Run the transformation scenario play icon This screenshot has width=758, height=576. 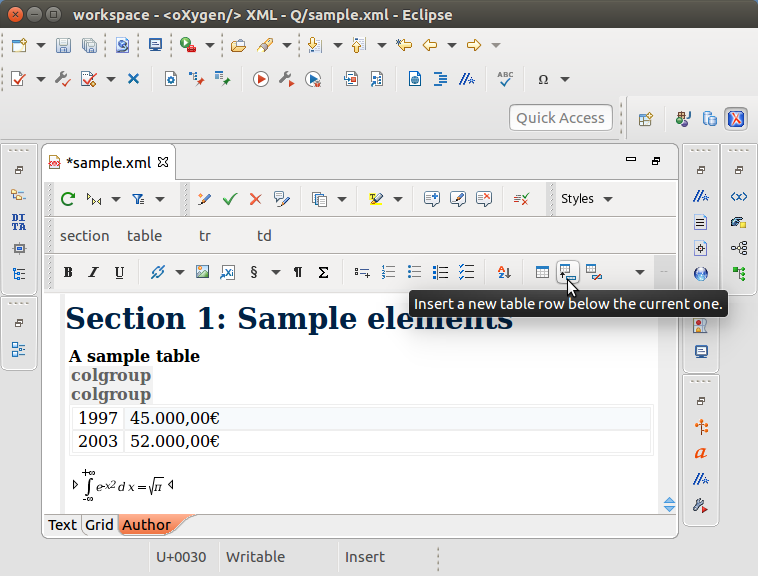261,79
